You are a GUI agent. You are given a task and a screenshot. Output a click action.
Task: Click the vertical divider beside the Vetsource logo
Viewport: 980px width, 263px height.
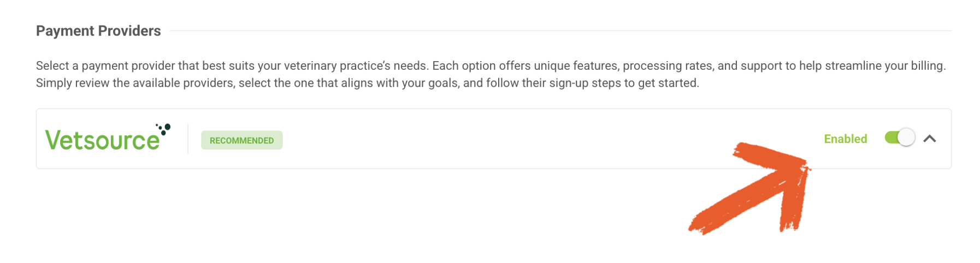pos(188,139)
